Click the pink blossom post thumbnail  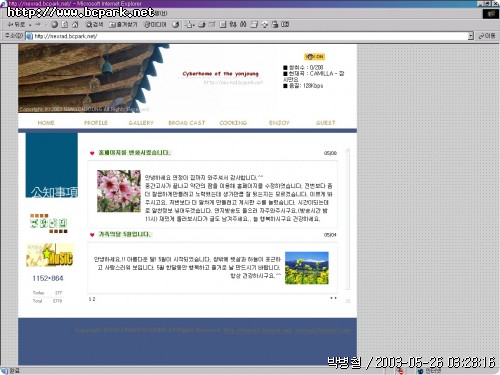tap(119, 191)
